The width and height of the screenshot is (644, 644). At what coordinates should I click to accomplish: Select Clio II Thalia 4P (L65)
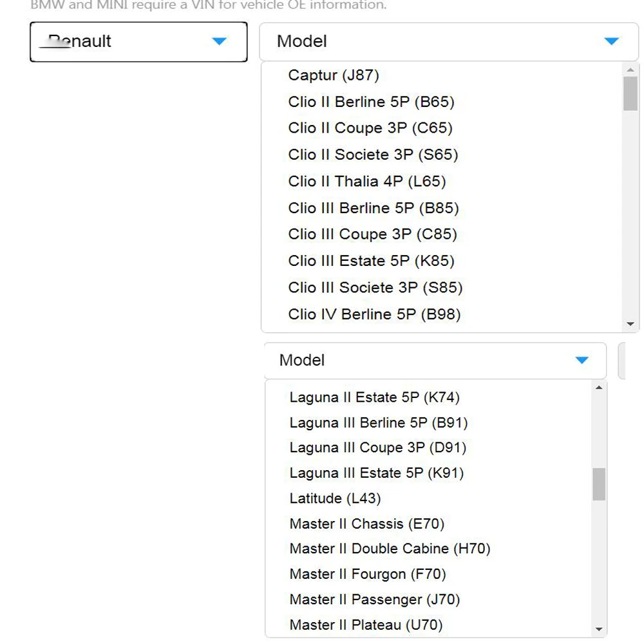367,182
